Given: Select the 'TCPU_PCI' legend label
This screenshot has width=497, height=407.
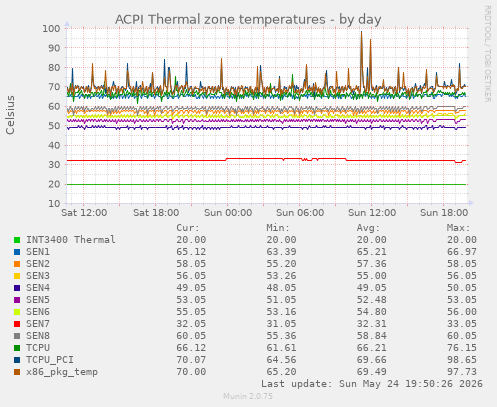Looking at the screenshot, I should tap(50, 360).
